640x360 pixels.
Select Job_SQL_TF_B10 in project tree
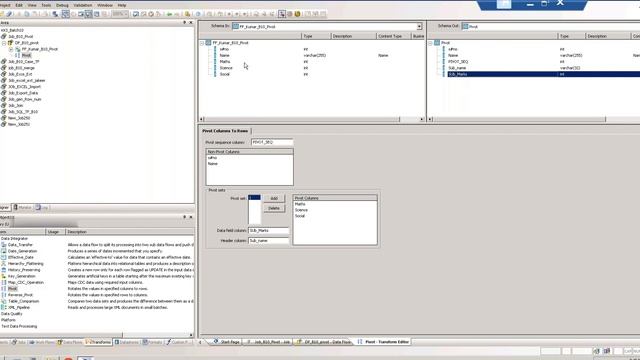tap(23, 112)
